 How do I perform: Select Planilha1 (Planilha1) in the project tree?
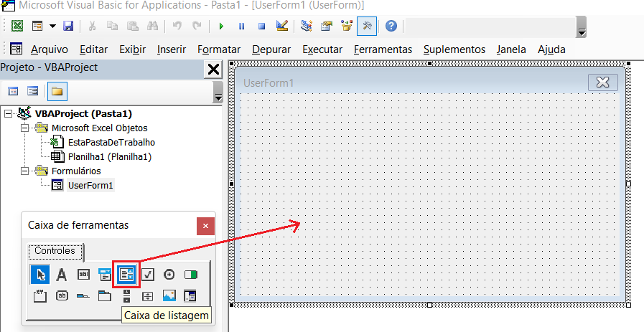click(109, 156)
